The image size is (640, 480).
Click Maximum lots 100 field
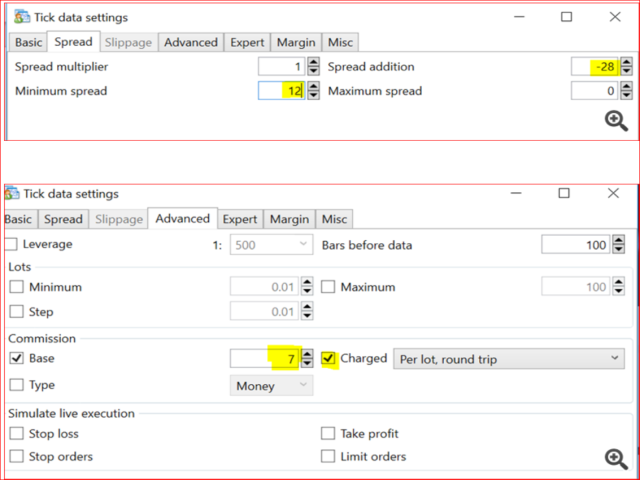pos(576,287)
